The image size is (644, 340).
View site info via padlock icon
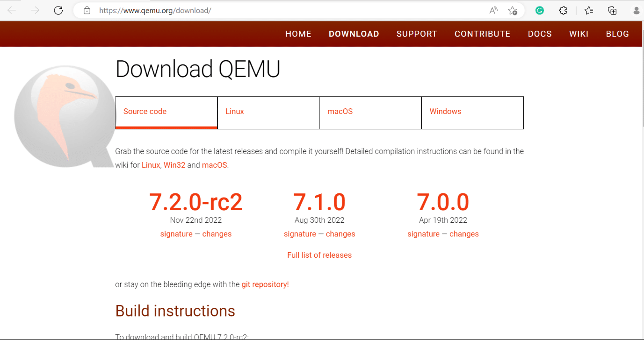tap(87, 10)
